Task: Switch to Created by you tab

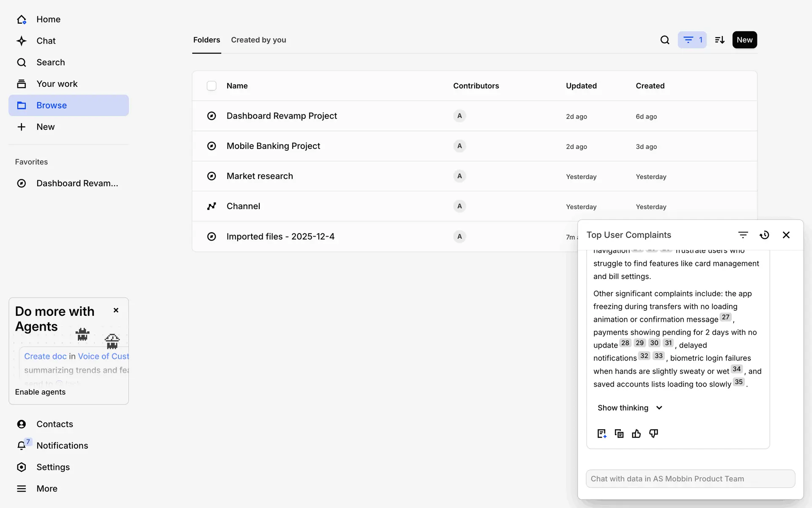Action: click(258, 40)
